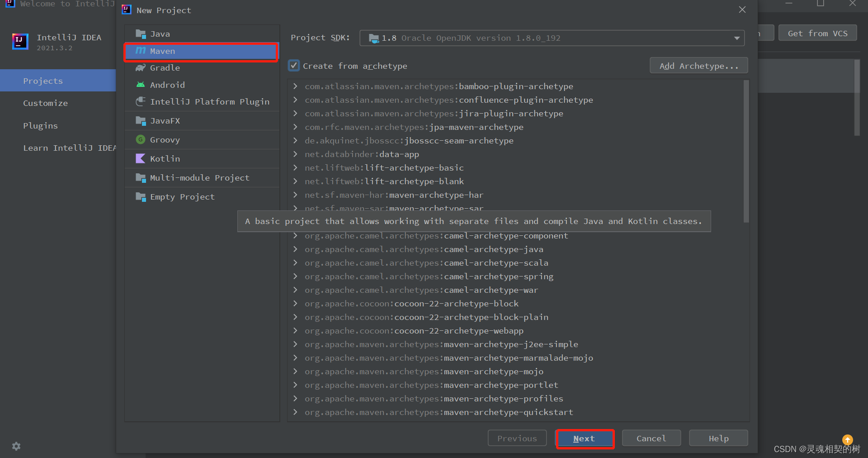This screenshot has height=458, width=868.
Task: Select maven-archetype-j2ee-simple row
Action: coord(515,344)
